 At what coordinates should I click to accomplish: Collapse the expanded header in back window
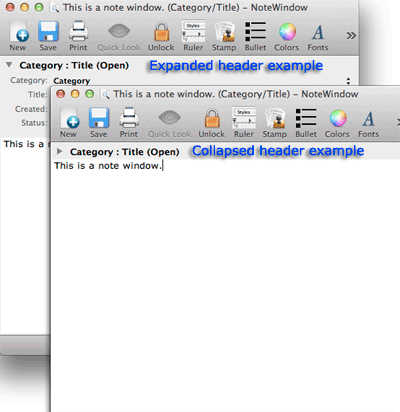(9, 65)
